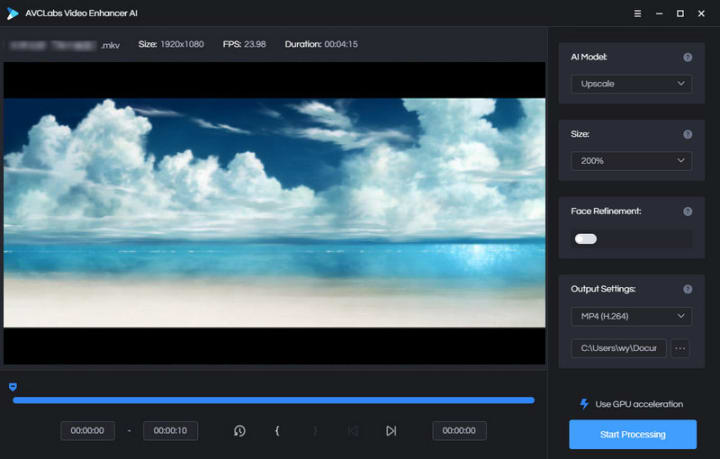The image size is (720, 459).
Task: Set trim end with right brace icon
Action: coord(315,431)
